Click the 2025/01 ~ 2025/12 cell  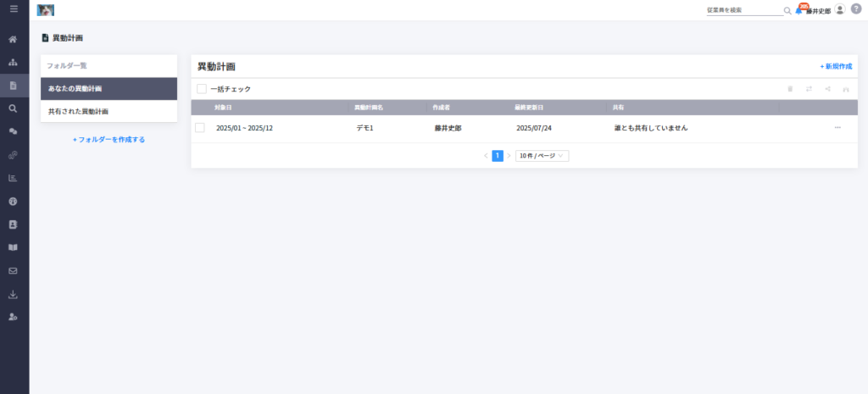click(x=244, y=128)
